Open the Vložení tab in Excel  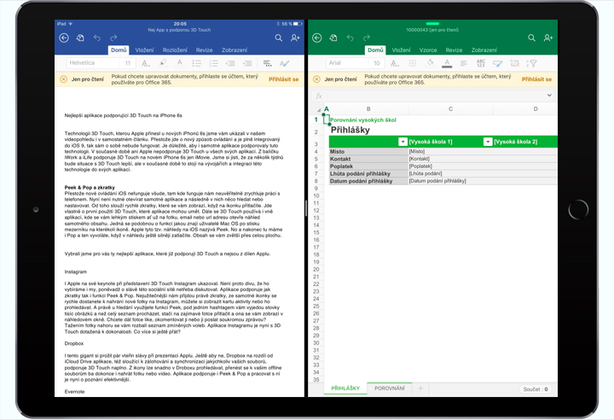pos(401,50)
